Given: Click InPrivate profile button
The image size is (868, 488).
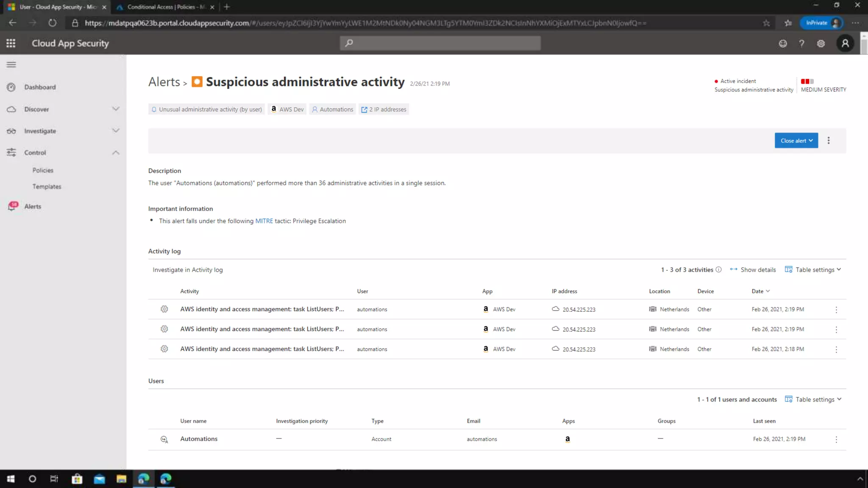Looking at the screenshot, I should 821,23.
